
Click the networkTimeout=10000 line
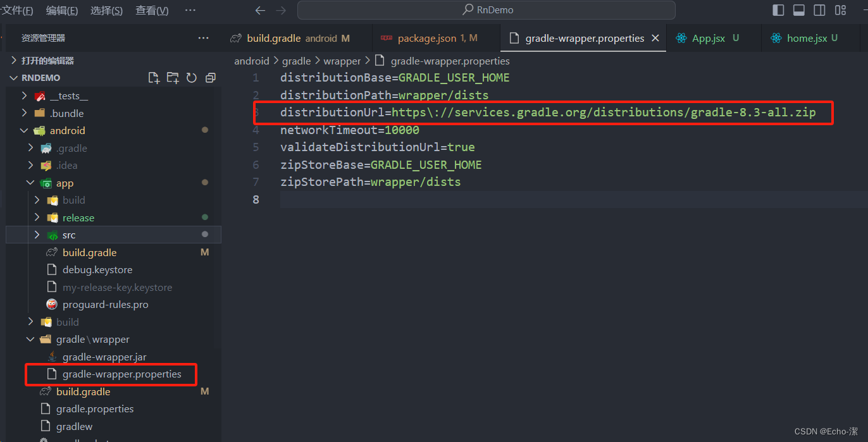tap(349, 130)
